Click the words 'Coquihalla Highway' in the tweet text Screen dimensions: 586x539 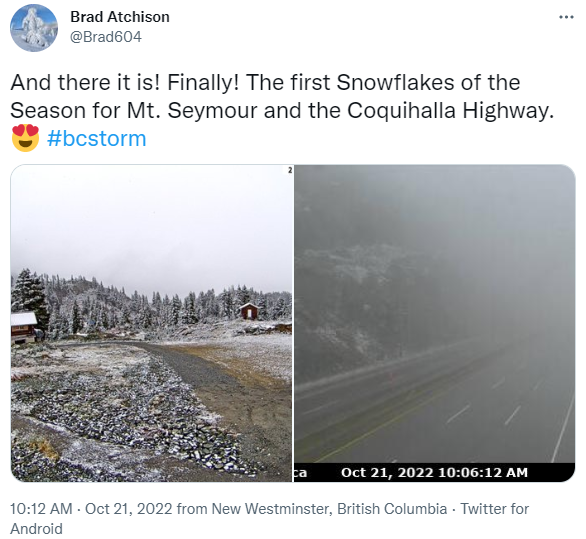pos(450,111)
